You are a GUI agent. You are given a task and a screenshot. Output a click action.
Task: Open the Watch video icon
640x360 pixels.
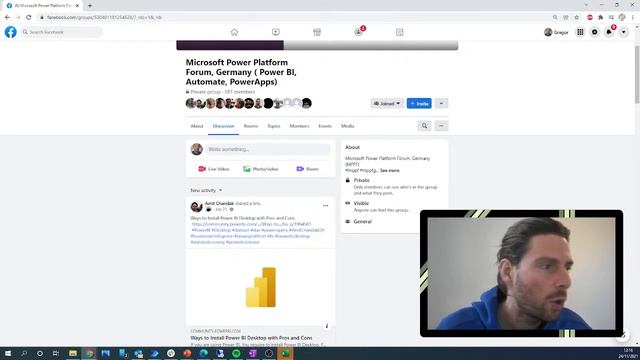(276, 32)
